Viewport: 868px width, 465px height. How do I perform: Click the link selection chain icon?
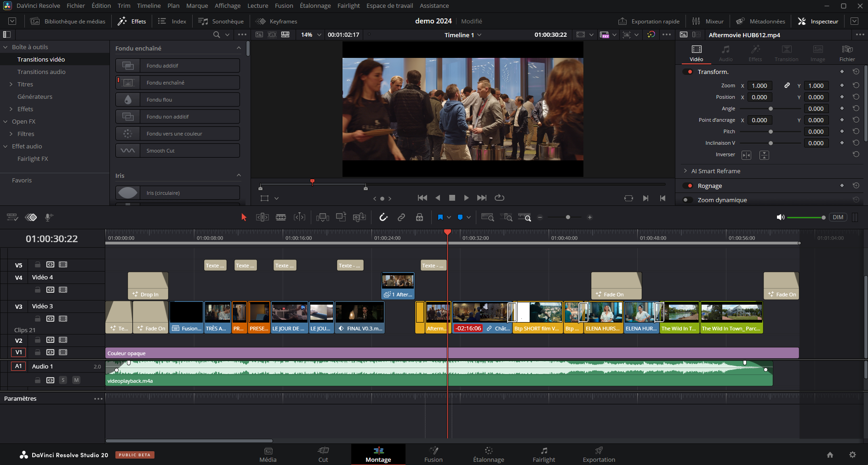coord(401,217)
